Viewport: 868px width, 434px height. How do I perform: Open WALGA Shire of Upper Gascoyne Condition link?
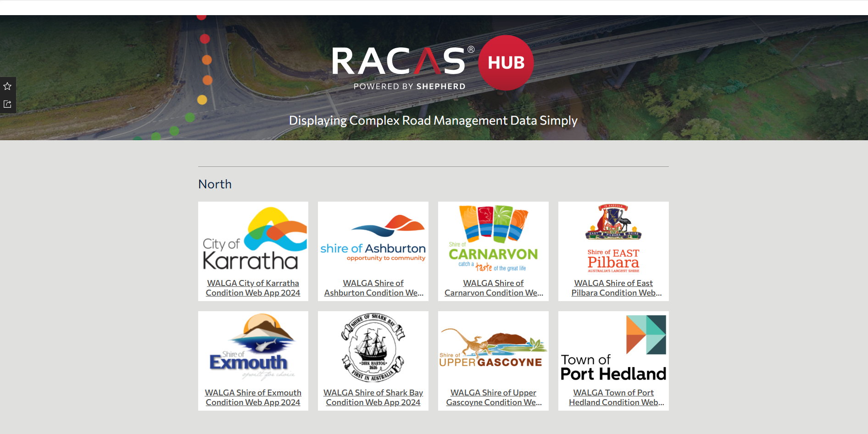[494, 398]
